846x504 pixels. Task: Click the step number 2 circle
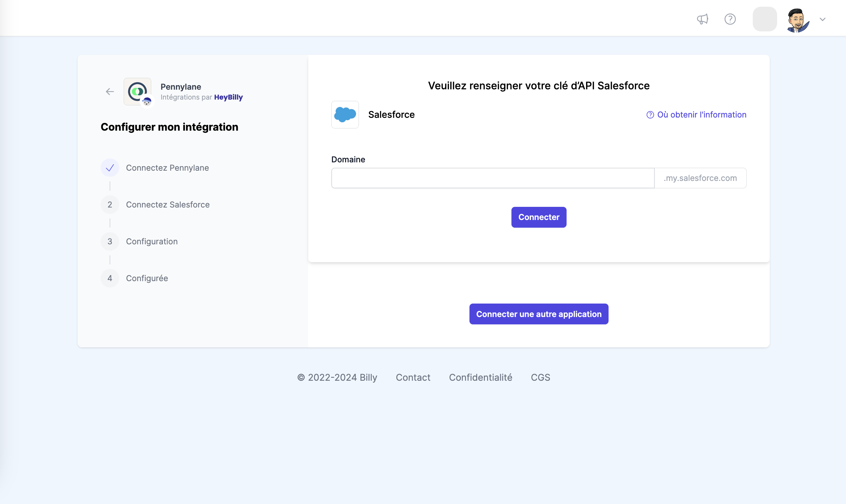pyautogui.click(x=110, y=205)
